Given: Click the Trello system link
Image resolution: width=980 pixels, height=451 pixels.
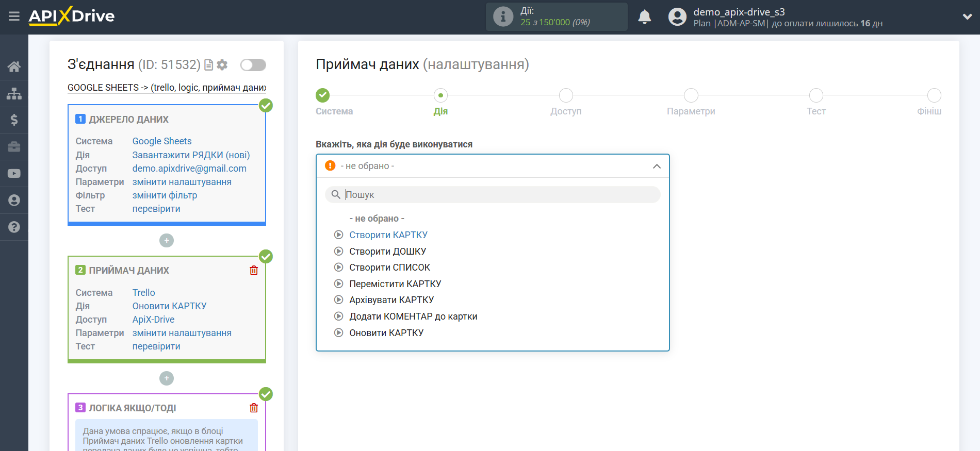Looking at the screenshot, I should tap(143, 293).
